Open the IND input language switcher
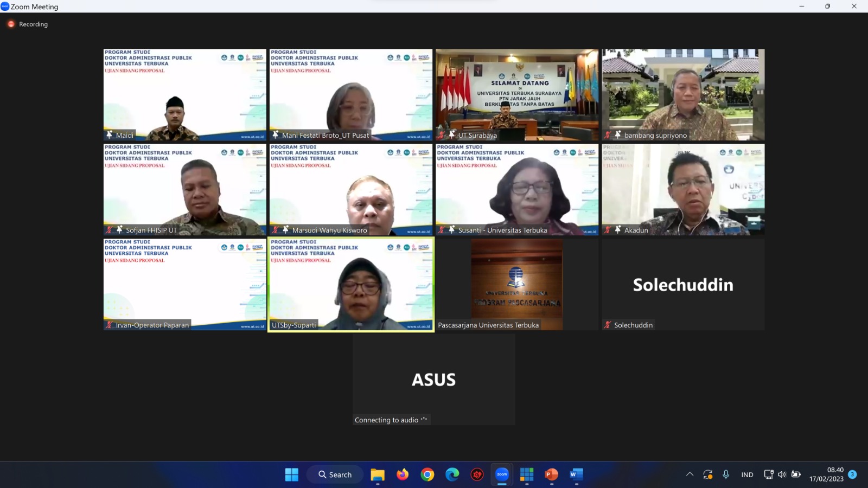Image resolution: width=868 pixels, height=488 pixels. click(747, 474)
